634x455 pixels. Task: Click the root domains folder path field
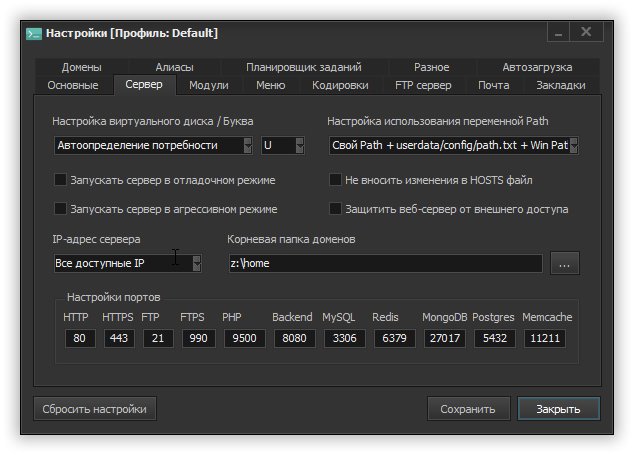click(x=385, y=264)
